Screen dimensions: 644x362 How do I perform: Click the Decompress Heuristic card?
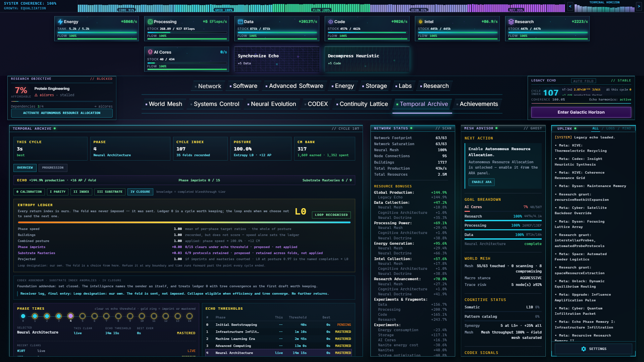point(367,59)
